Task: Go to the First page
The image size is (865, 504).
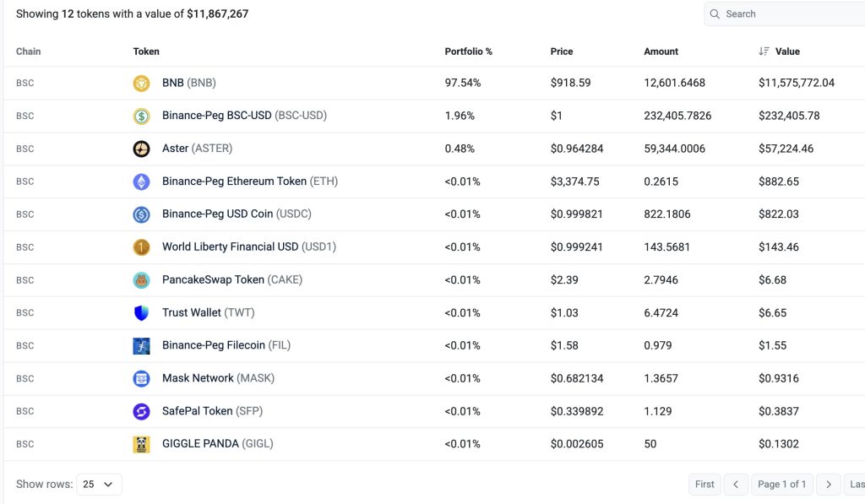Action: (x=705, y=485)
